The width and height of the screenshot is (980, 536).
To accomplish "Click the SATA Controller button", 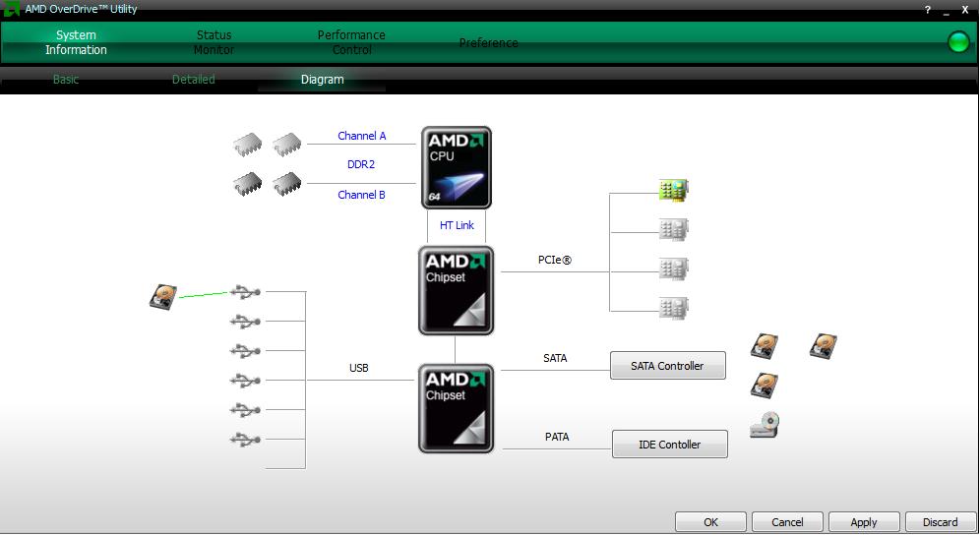I will (667, 366).
